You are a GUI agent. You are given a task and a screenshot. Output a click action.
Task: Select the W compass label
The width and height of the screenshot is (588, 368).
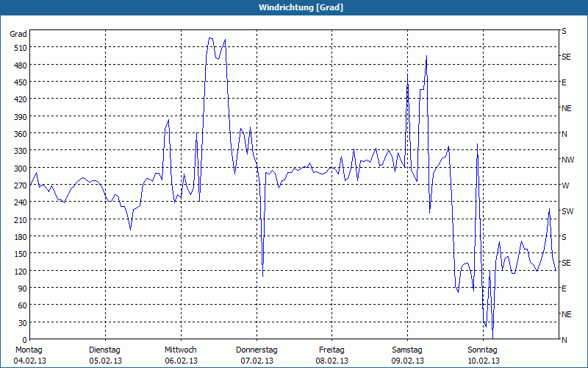click(x=565, y=185)
